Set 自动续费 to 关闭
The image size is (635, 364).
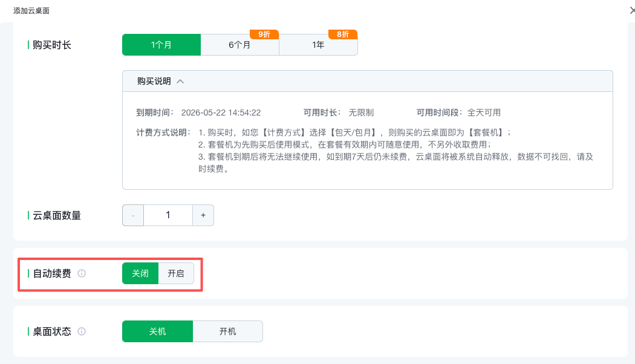click(140, 273)
